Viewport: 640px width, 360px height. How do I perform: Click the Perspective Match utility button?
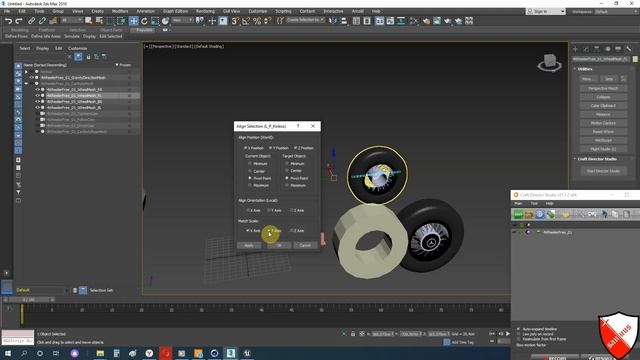[603, 88]
